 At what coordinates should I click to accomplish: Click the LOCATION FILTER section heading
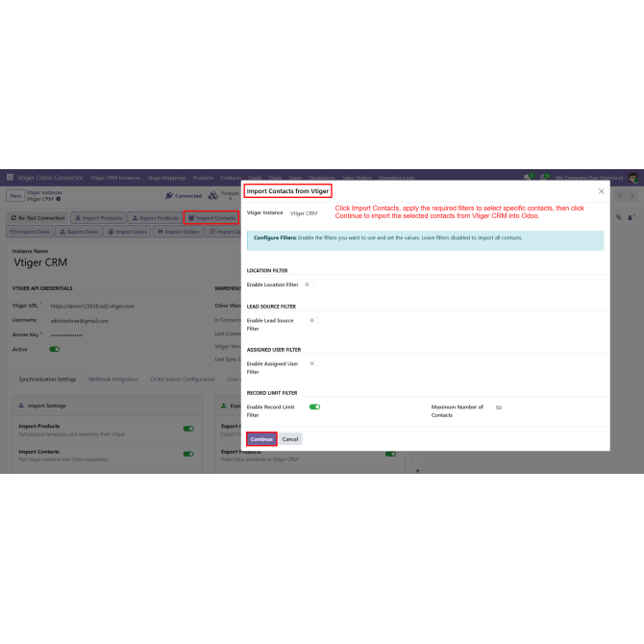click(x=267, y=271)
